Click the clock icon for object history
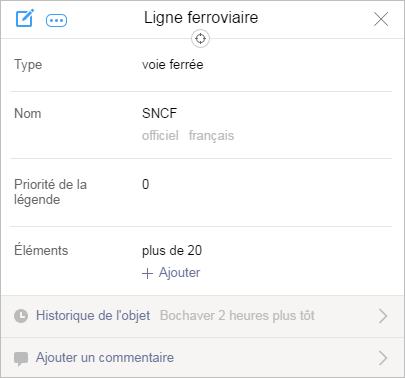This screenshot has width=405, height=378. (x=21, y=316)
